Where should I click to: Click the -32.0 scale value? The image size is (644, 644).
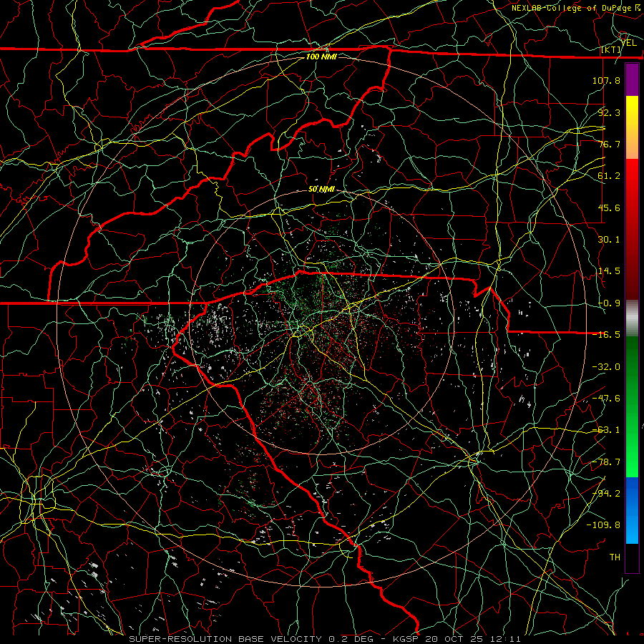click(x=606, y=367)
